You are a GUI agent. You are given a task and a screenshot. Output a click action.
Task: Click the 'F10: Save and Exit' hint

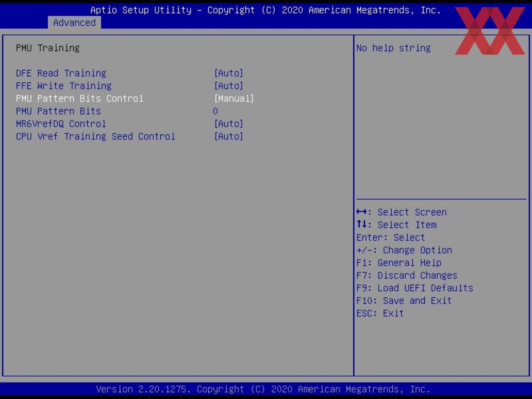tap(404, 300)
